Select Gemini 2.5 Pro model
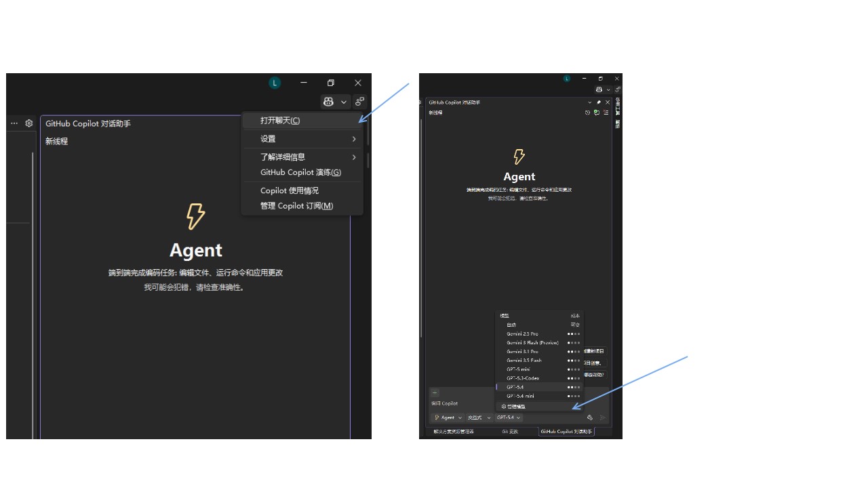 pyautogui.click(x=540, y=333)
